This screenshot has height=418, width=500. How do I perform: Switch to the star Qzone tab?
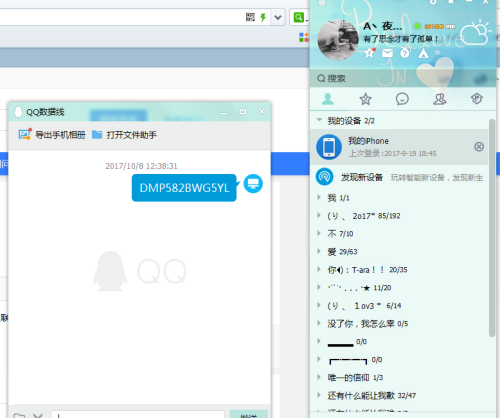point(365,99)
